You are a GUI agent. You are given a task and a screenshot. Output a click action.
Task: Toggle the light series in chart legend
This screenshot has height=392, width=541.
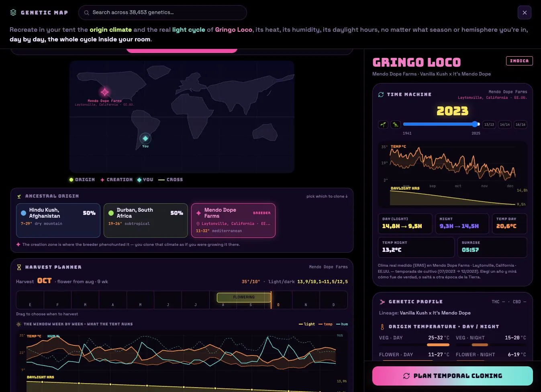pos(307,324)
